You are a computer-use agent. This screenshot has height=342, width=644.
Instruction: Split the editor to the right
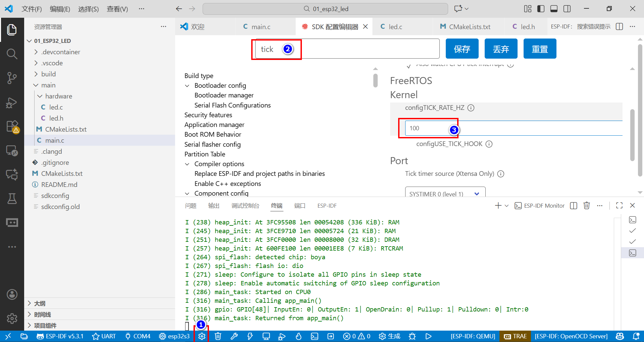click(x=620, y=26)
